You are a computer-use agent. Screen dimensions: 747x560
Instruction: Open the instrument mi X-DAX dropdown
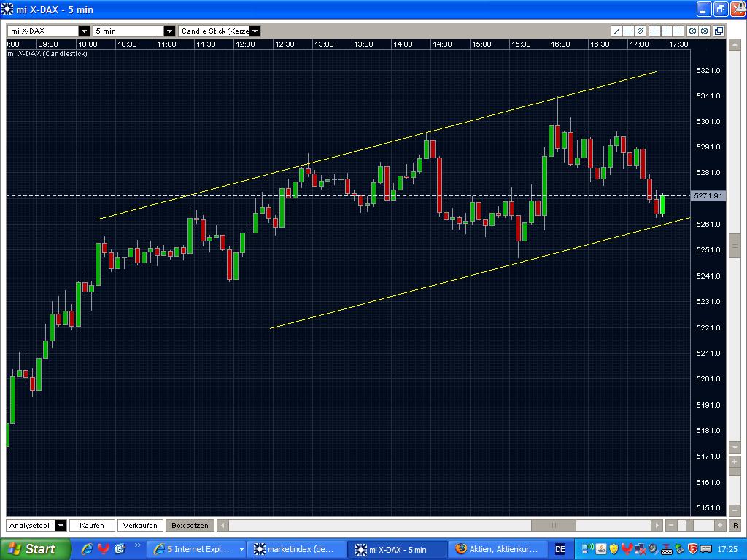[85, 31]
